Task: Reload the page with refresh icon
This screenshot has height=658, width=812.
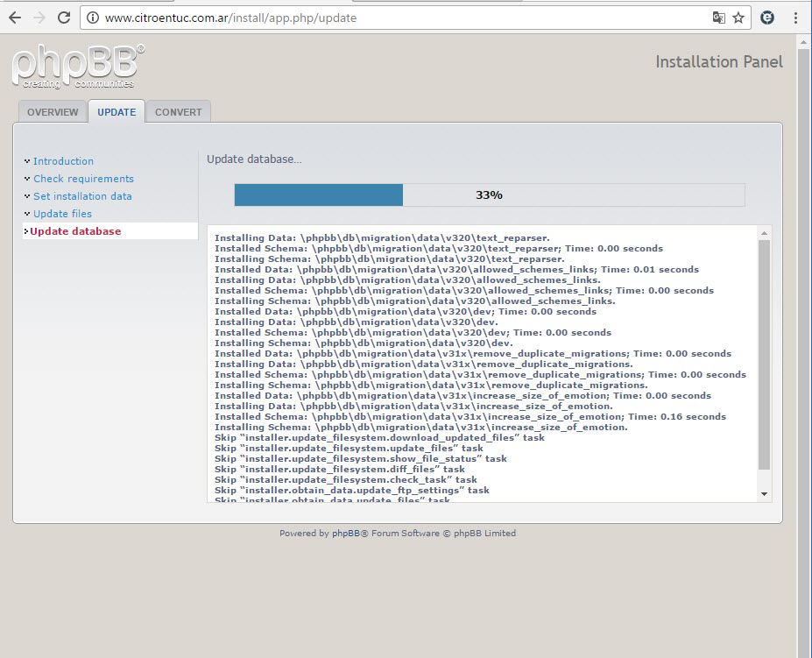Action: click(x=64, y=18)
